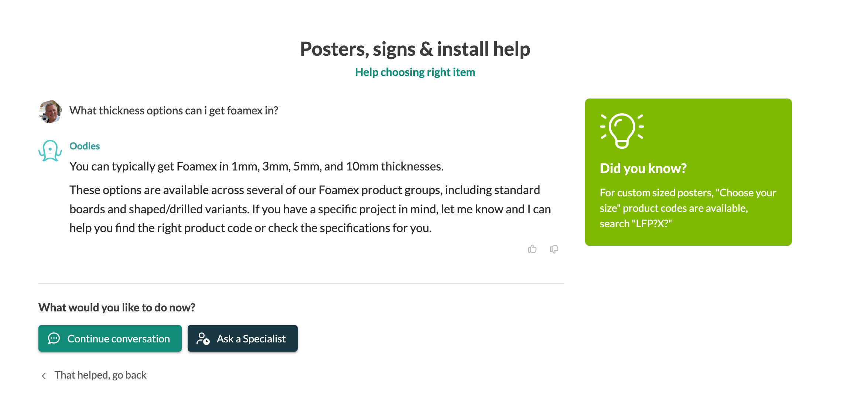Click the Oodles octopus avatar icon
The width and height of the screenshot is (868, 414).
coord(50,151)
